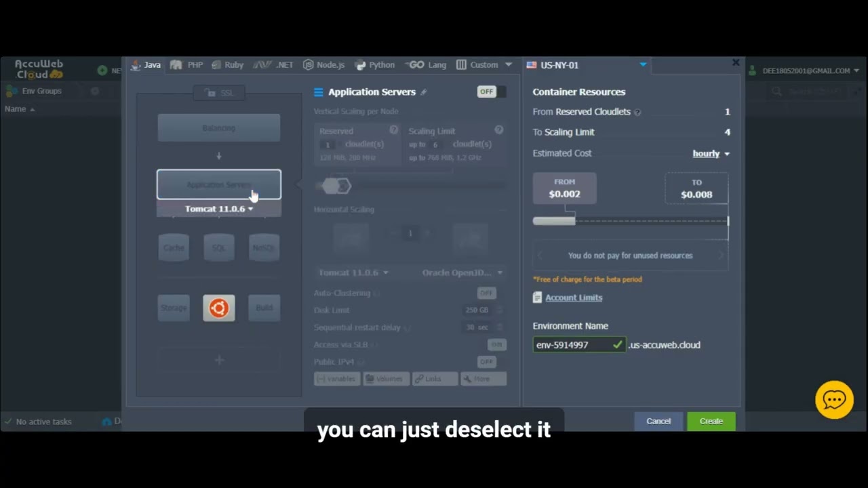This screenshot has width=868, height=488.
Task: Add extra layer with plus block
Action: (219, 360)
